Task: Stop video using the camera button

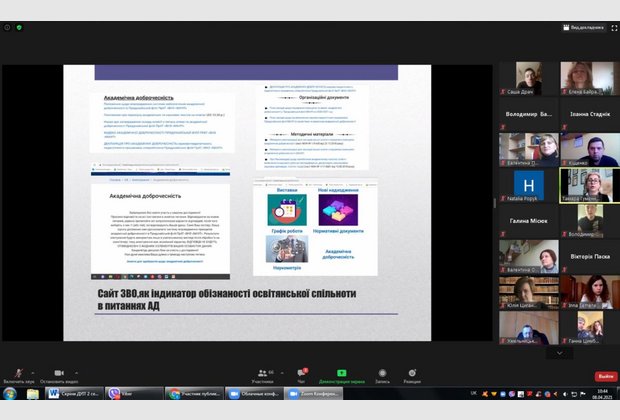Action: (x=58, y=373)
